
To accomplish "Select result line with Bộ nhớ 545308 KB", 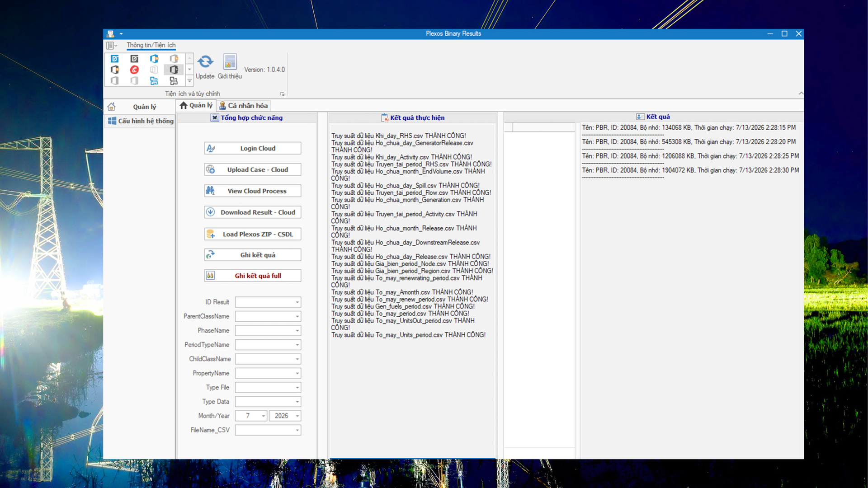I will (x=689, y=142).
